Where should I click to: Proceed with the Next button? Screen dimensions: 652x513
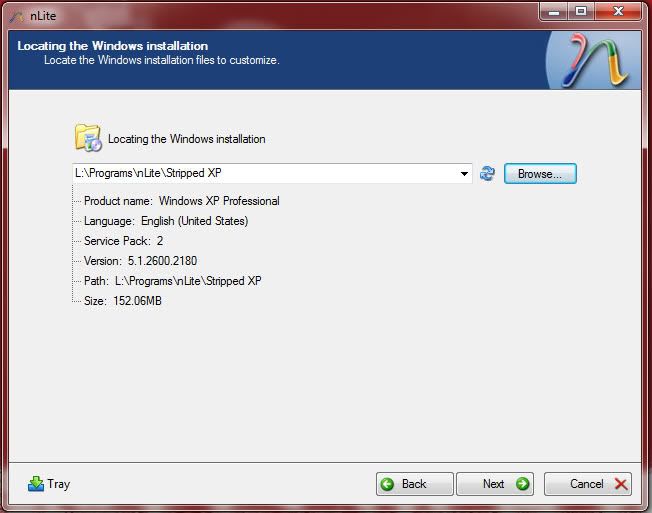[x=495, y=484]
